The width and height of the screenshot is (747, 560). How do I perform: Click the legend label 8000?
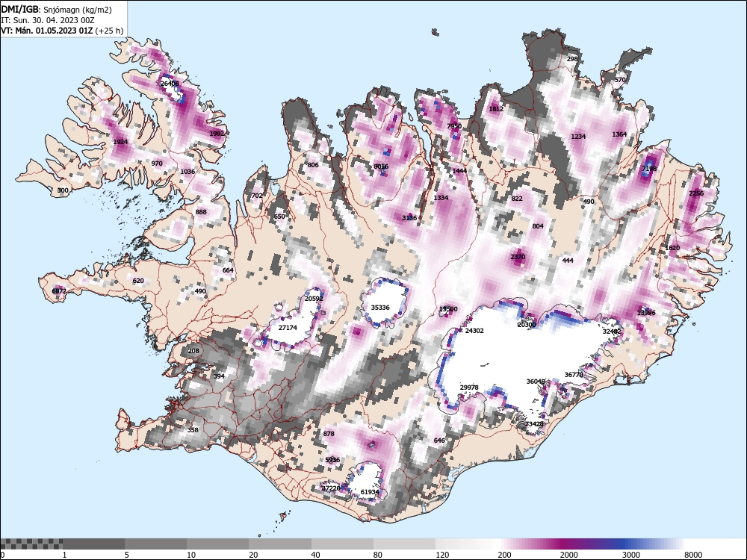(693, 555)
